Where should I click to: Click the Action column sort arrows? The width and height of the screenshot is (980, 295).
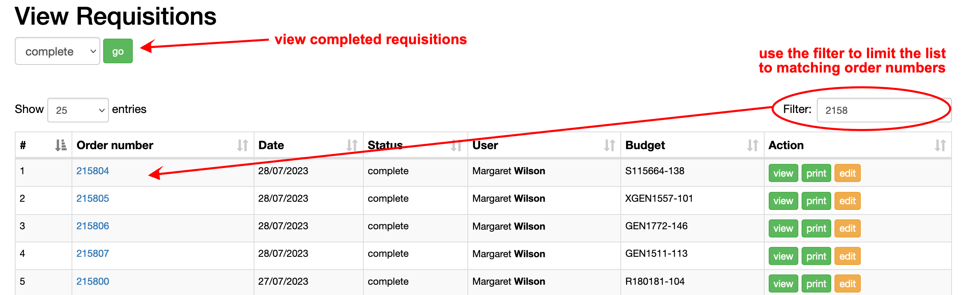(940, 145)
